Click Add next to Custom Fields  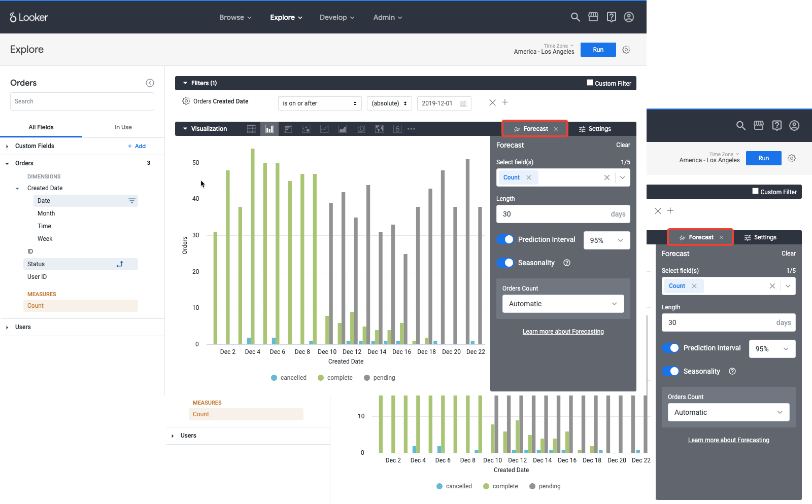pos(137,146)
